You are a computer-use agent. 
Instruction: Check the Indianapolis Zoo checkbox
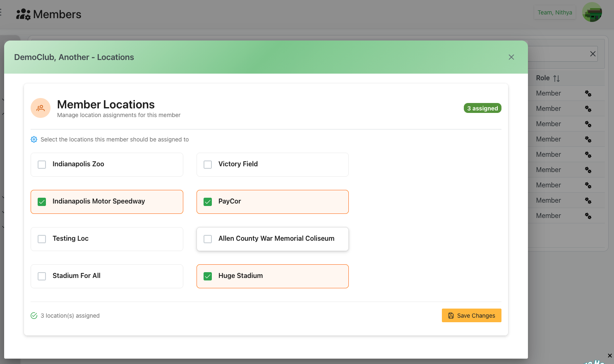tap(42, 165)
